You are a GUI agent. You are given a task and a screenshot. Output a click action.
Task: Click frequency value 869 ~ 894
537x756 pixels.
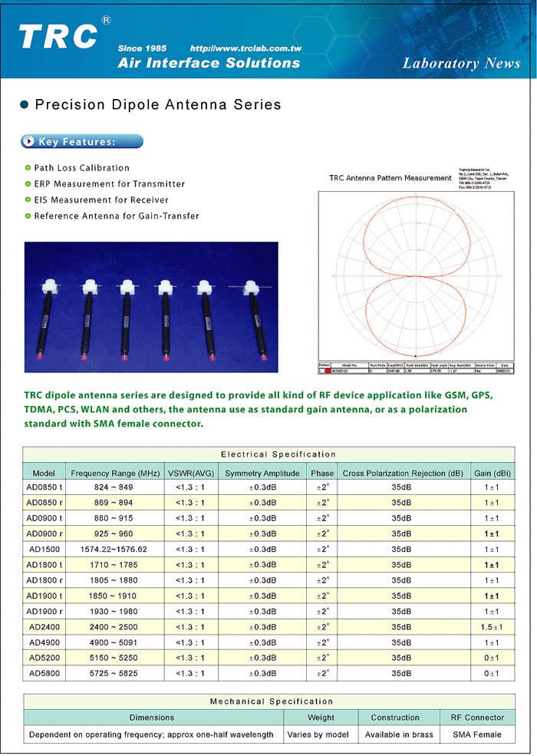coord(114,503)
